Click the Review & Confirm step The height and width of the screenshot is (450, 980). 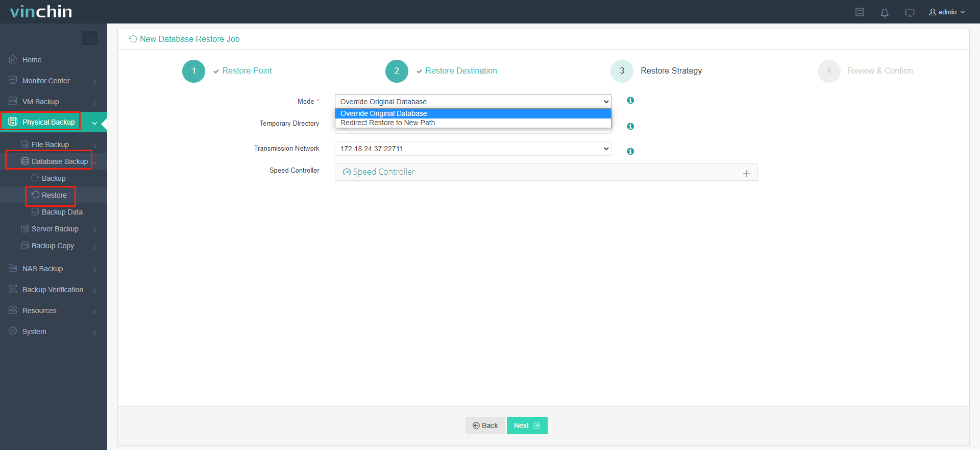(866, 71)
